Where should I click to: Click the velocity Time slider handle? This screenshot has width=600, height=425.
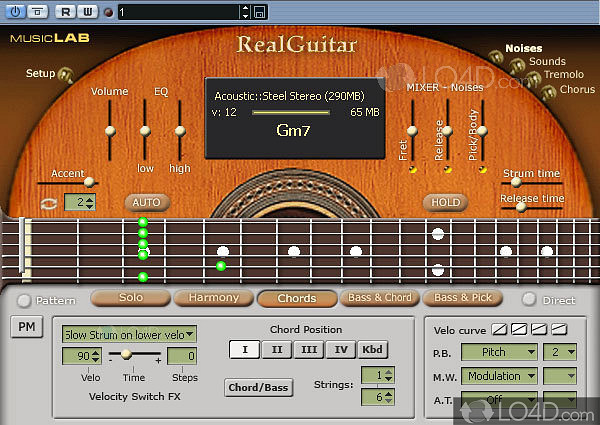(x=126, y=354)
